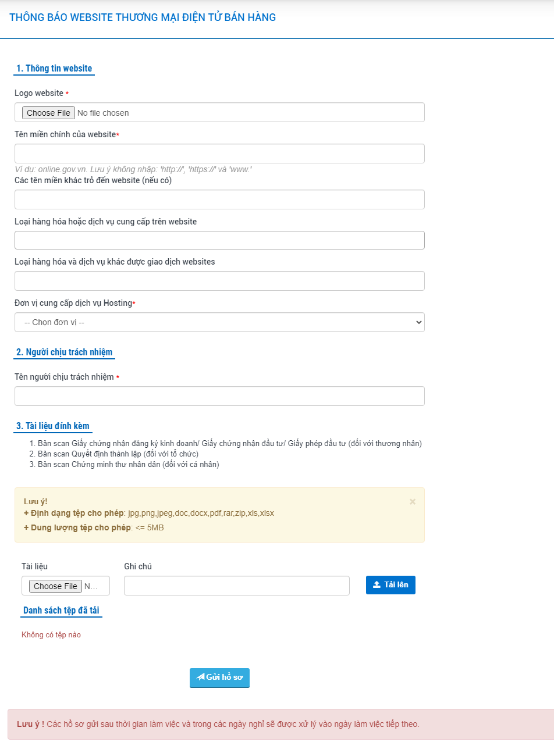Click the page title Thông báo website thương mại
554x756 pixels.
click(x=143, y=17)
